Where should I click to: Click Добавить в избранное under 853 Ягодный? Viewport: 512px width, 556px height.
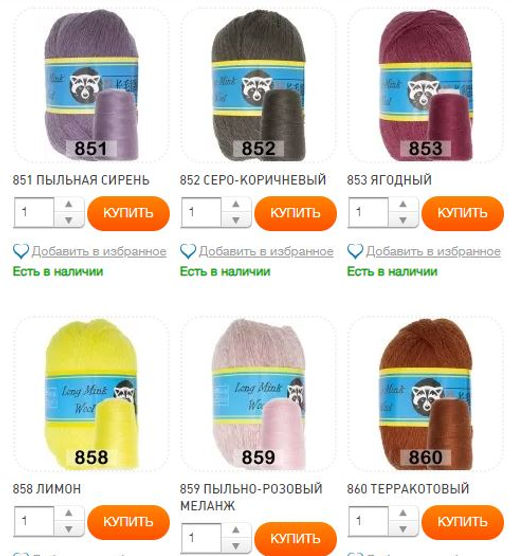tap(433, 251)
